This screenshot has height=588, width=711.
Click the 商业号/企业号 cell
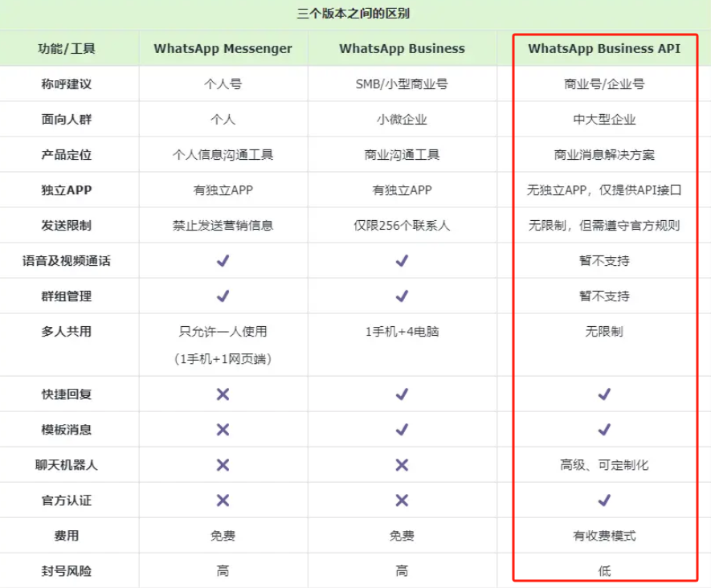pos(604,84)
